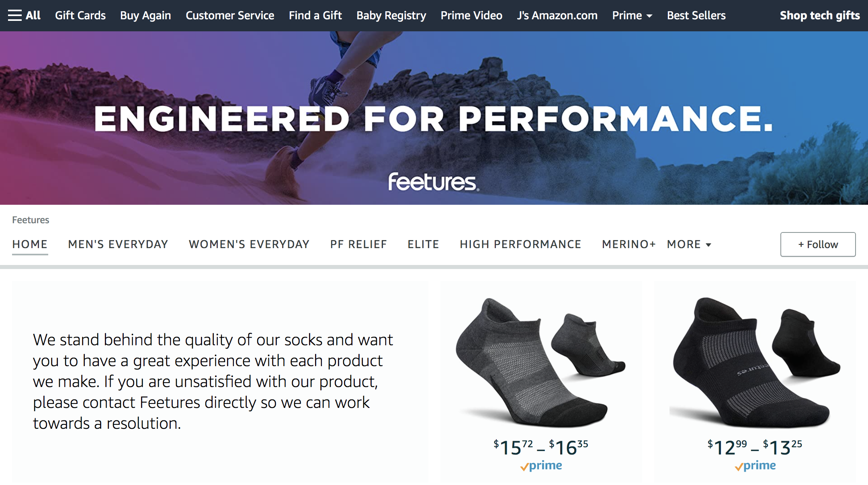868x485 pixels.
Task: Click Shop tech gifts promo link
Action: 820,15
